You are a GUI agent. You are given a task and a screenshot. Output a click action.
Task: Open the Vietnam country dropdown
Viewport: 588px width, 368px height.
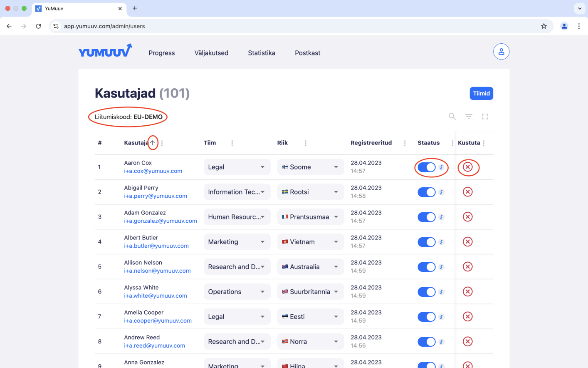coord(311,242)
